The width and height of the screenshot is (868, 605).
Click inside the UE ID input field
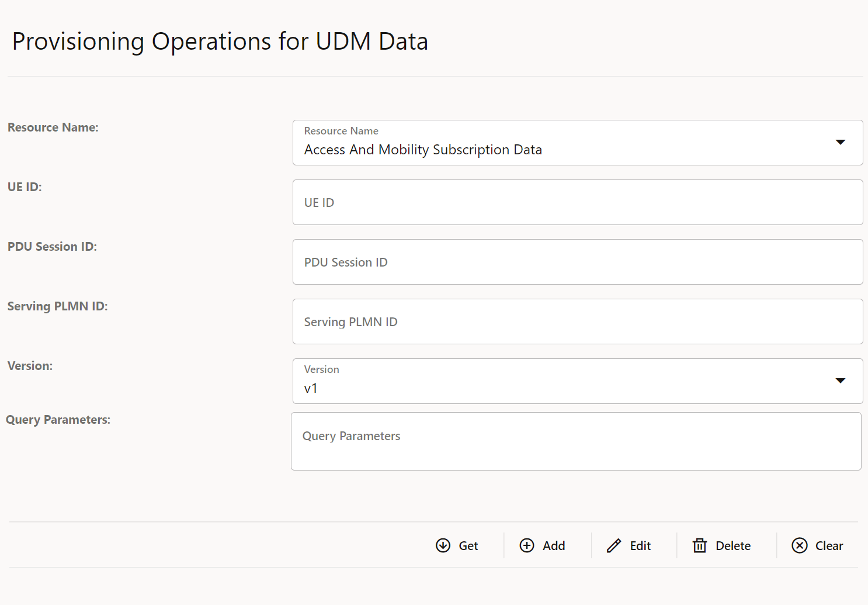point(577,202)
